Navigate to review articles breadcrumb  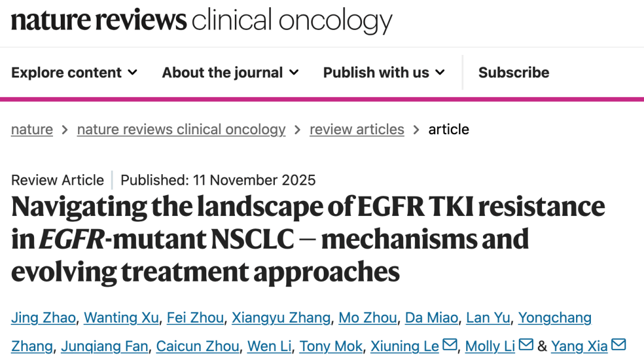(x=357, y=129)
